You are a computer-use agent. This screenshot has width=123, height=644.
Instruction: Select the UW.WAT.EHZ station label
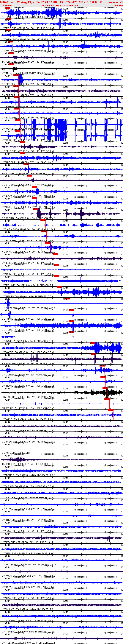[x=28, y=353]
